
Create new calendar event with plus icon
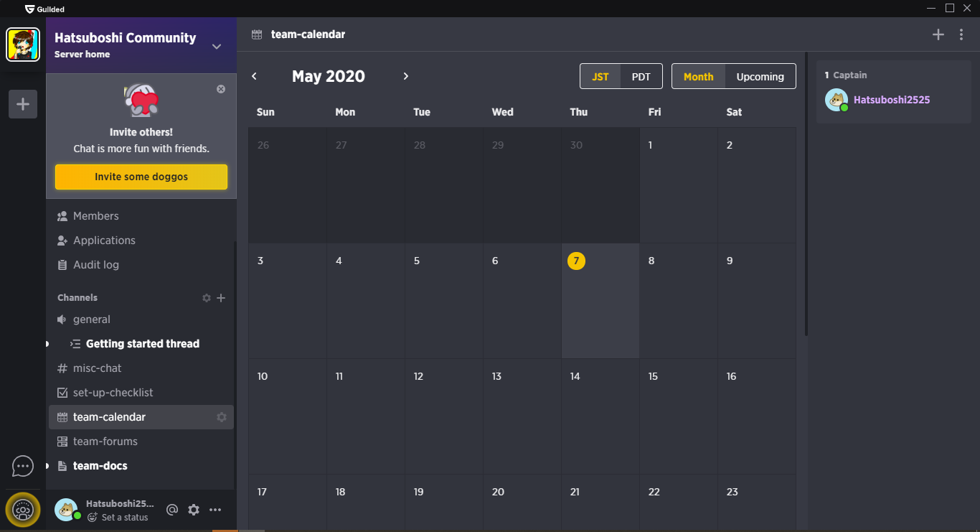point(938,34)
